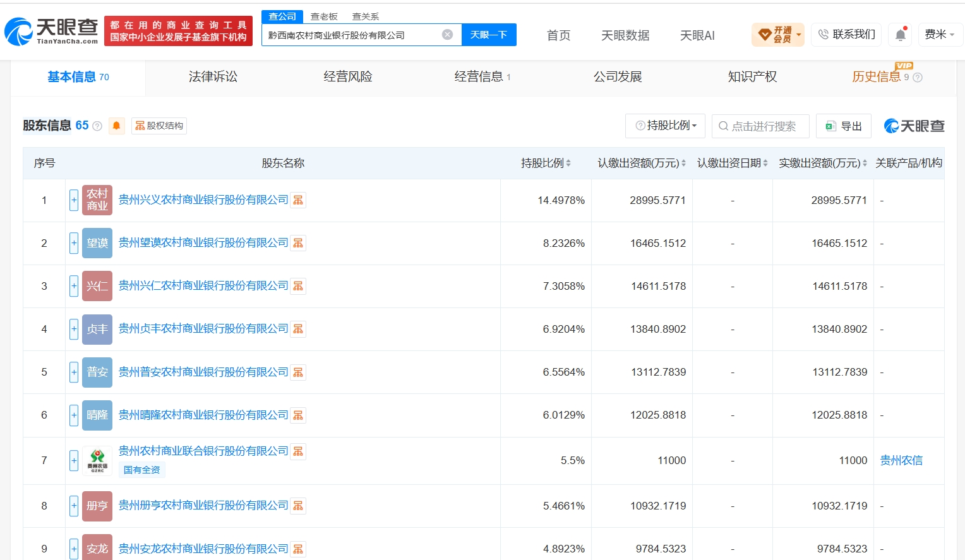965x560 pixels.
Task: Open the 开通会员 VIP dropdown
Action: [x=778, y=35]
